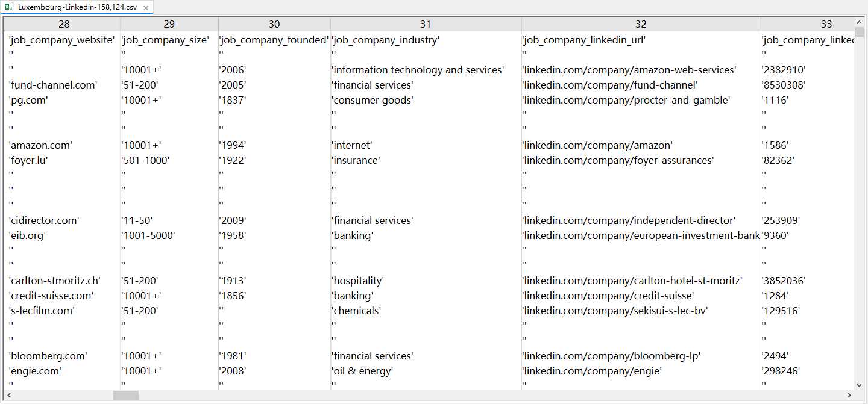Click the vertical scrollbar up arrow
868x404 pixels.
[x=860, y=22]
